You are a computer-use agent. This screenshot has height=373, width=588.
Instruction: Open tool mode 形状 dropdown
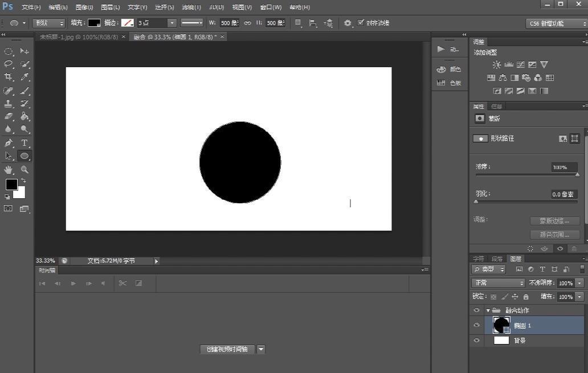coord(49,23)
